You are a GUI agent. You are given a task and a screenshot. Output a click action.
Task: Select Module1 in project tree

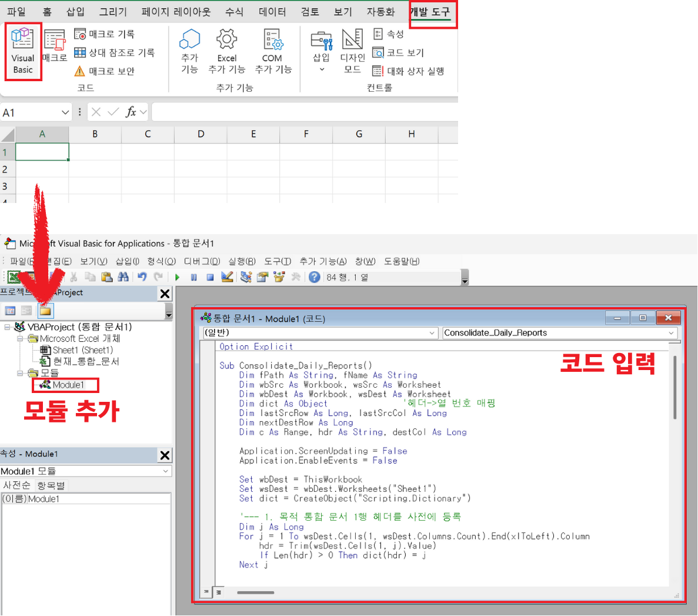click(x=63, y=385)
